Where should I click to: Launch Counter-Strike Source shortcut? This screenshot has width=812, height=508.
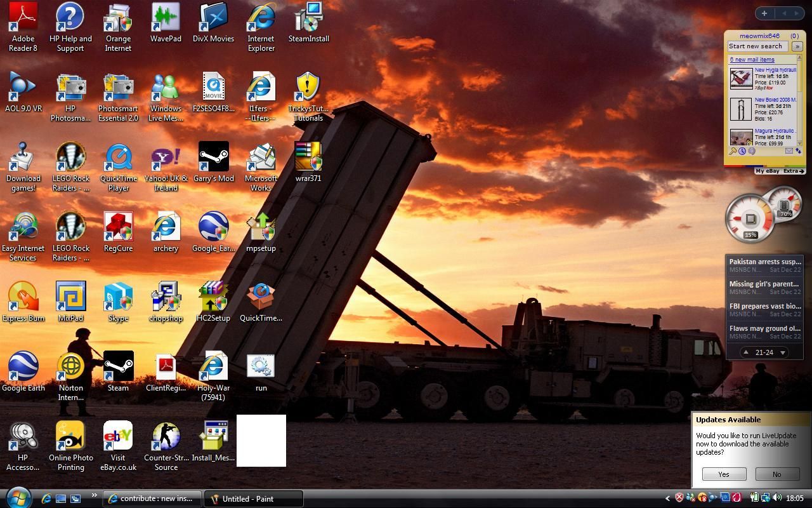click(x=166, y=446)
